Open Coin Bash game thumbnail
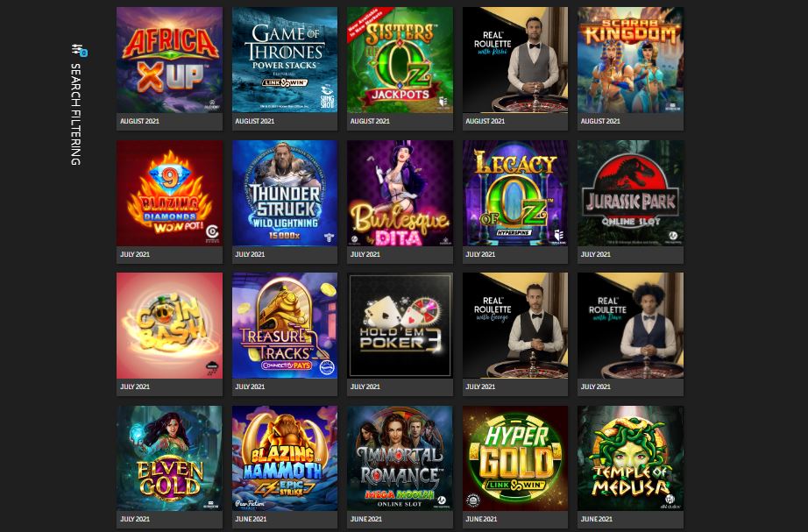Screen dimensions: 808x532 169,325
